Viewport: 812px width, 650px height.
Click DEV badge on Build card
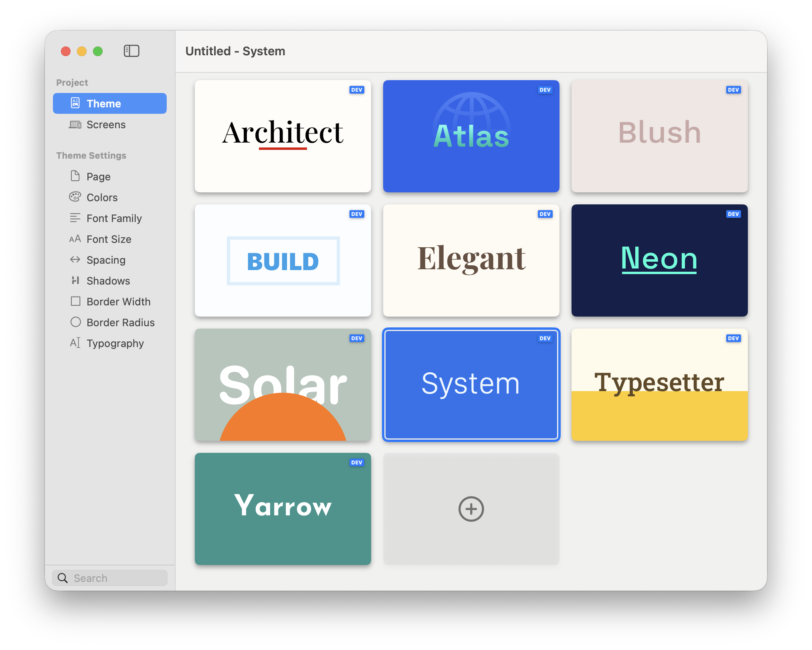pos(356,214)
